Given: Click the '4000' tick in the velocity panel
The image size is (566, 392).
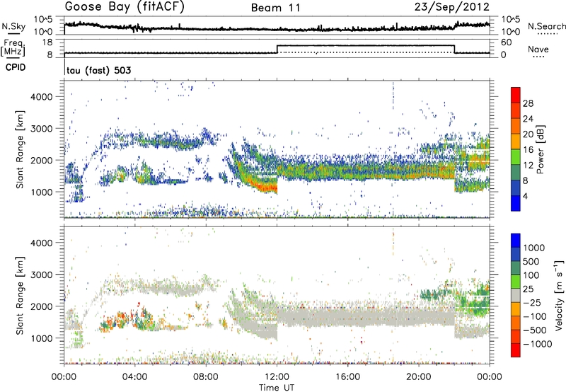Looking at the screenshot, I should [x=42, y=243].
